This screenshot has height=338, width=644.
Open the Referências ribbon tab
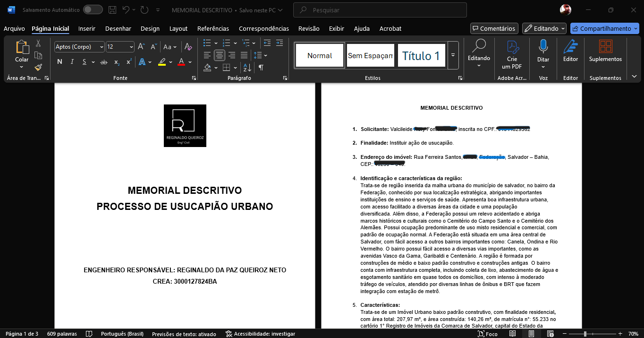(213, 28)
